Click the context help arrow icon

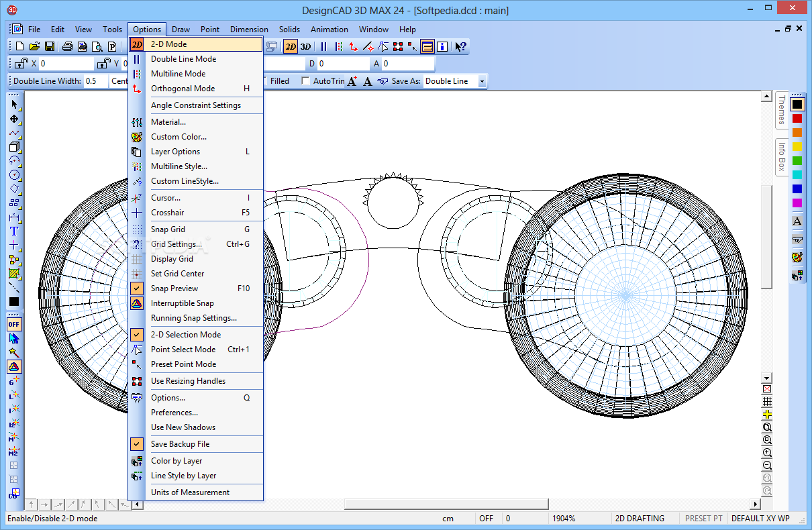click(460, 46)
